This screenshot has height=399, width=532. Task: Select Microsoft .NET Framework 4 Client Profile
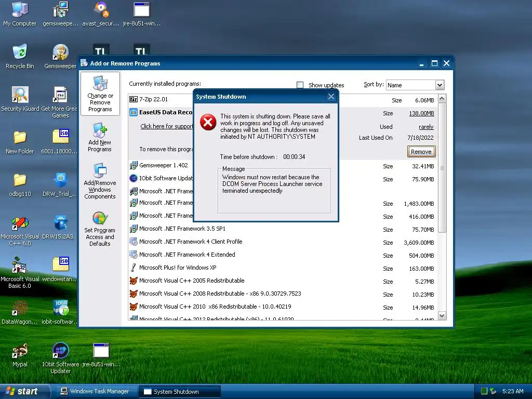[x=282, y=242]
